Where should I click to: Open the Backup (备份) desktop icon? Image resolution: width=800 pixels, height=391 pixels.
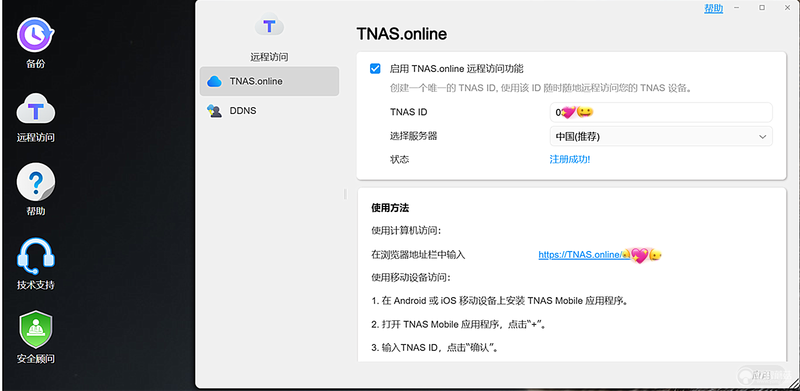35,35
